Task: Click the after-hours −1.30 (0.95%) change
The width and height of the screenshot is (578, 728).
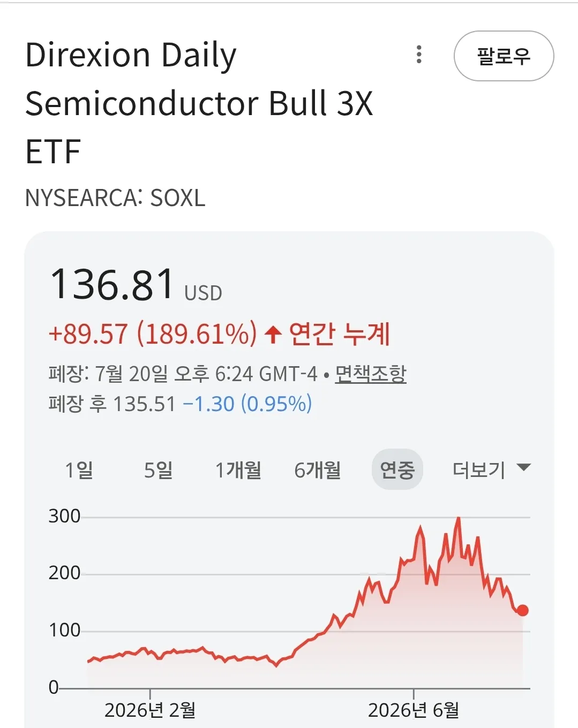Action: [247, 404]
